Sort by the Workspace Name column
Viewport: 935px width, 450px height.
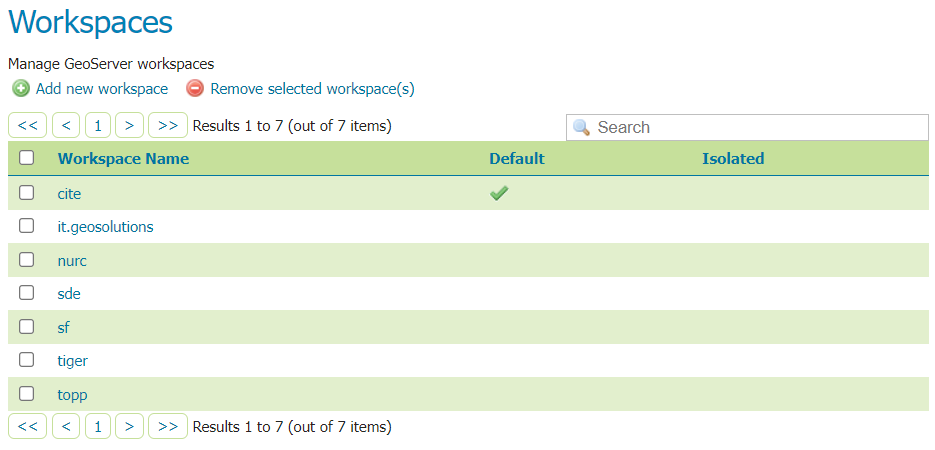(123, 158)
